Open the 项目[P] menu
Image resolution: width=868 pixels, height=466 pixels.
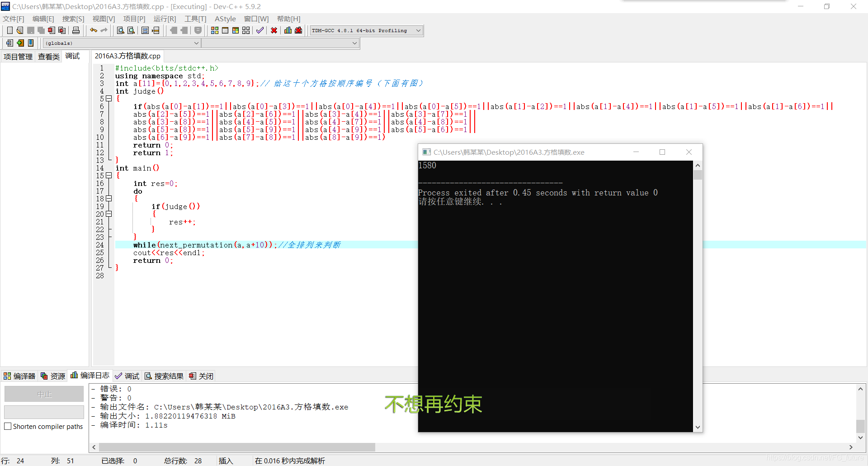coord(134,19)
